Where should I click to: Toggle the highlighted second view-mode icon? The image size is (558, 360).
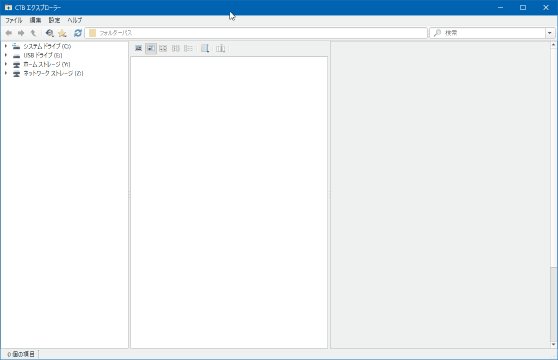tap(151, 48)
